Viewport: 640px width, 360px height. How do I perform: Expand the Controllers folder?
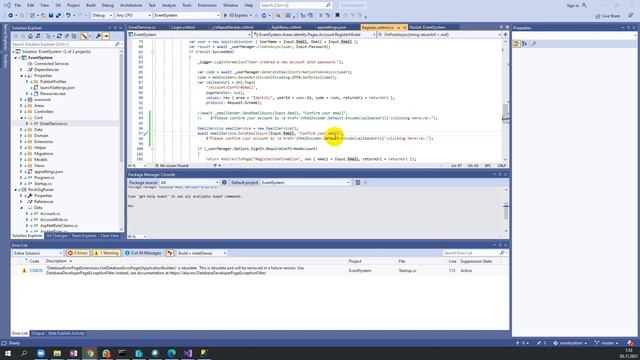(21, 111)
